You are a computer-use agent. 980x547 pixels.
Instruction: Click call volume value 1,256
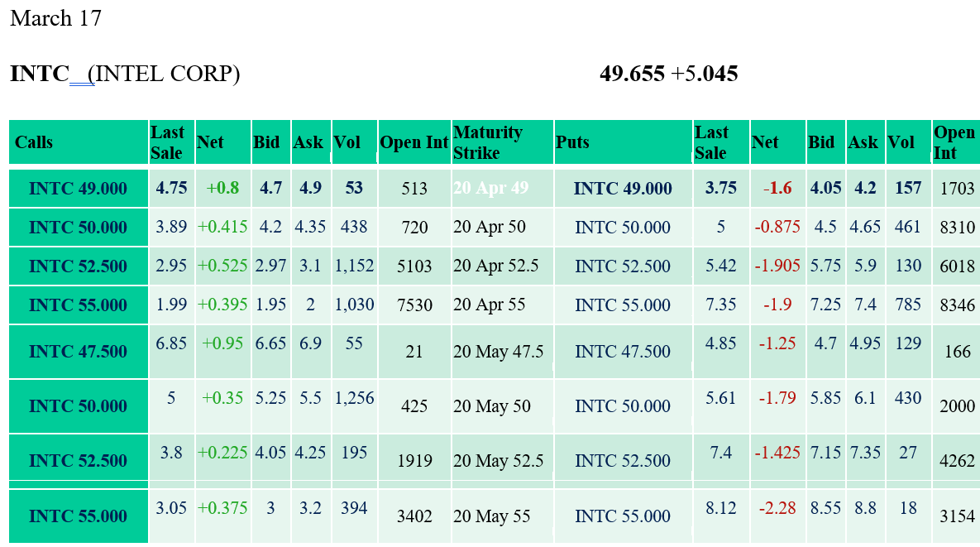[355, 397]
